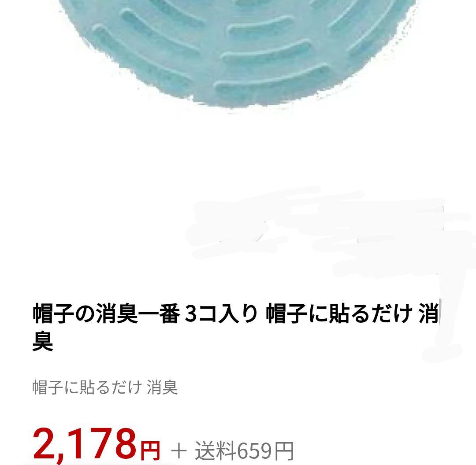Click the wrapped 臭 on title's second line
Screen dimensions: 476x465
[43, 342]
